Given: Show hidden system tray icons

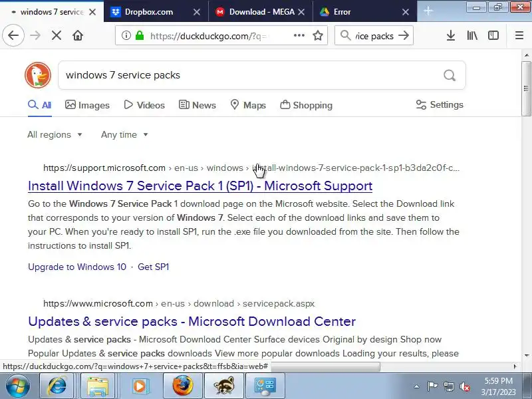Looking at the screenshot, I should click(x=416, y=386).
